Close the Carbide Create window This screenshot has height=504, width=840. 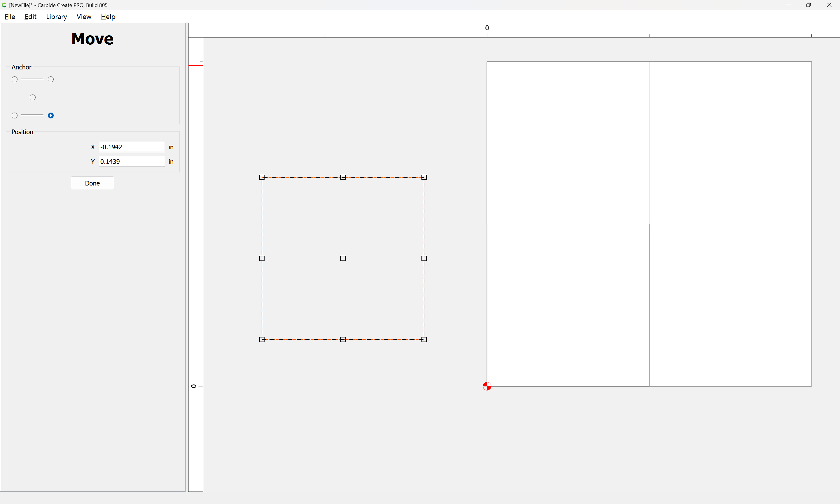(x=829, y=5)
